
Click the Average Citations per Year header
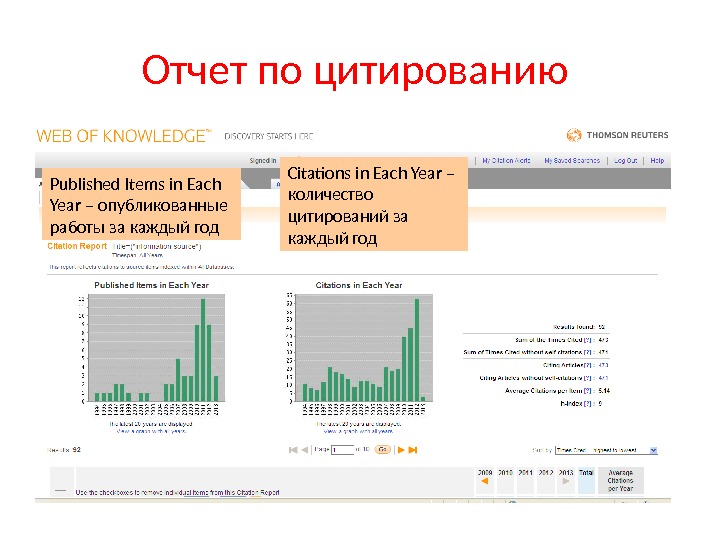(x=620, y=480)
